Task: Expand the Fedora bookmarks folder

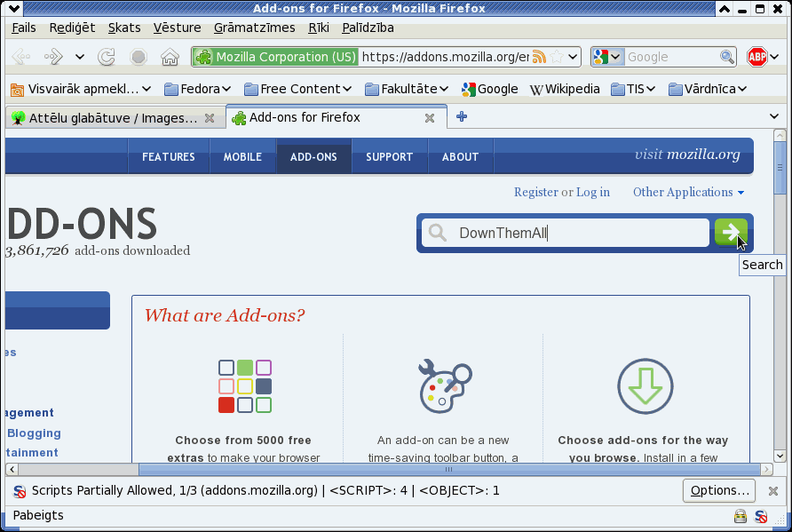Action: tap(198, 89)
